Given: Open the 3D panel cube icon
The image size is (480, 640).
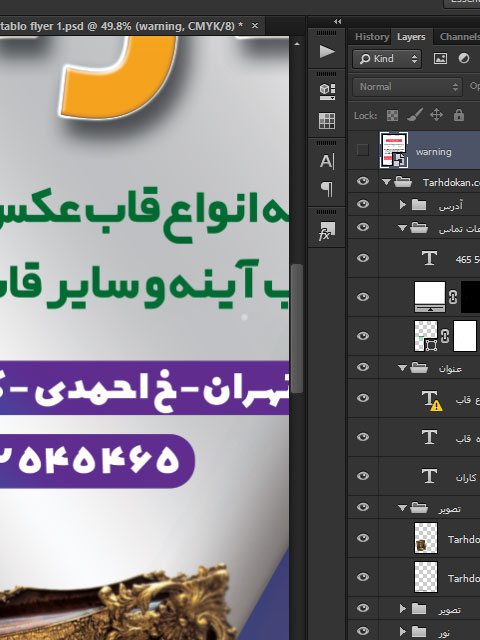Looking at the screenshot, I should point(327,91).
